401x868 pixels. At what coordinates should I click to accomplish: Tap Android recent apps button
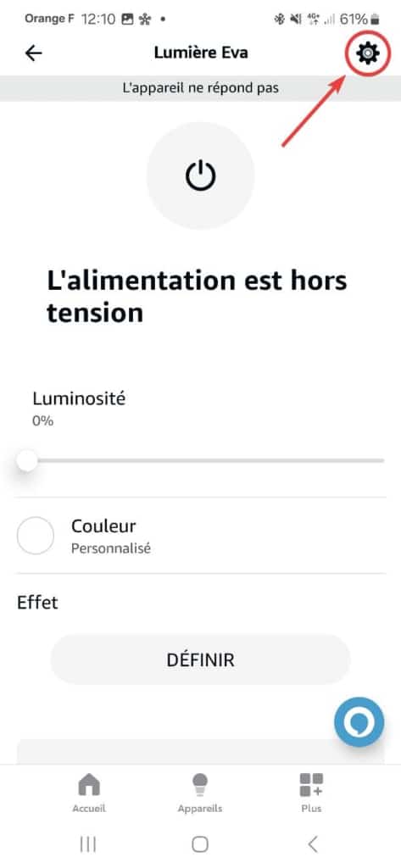(x=88, y=844)
